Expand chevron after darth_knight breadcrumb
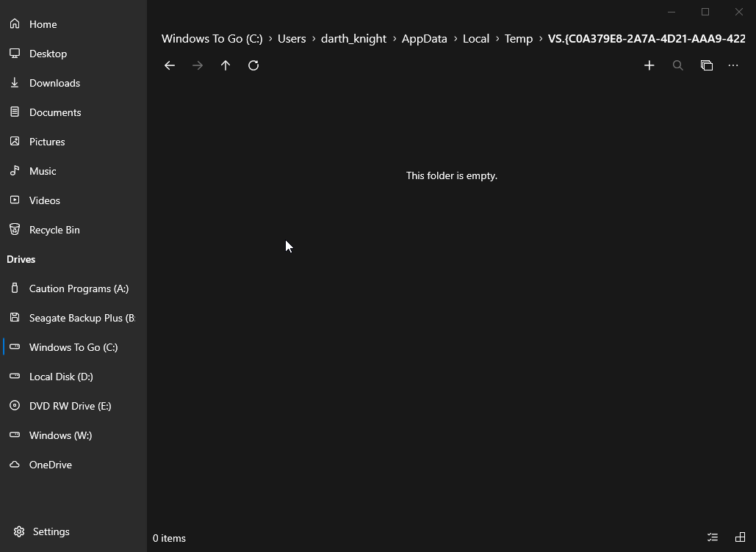Image resolution: width=756 pixels, height=552 pixels. [x=395, y=38]
